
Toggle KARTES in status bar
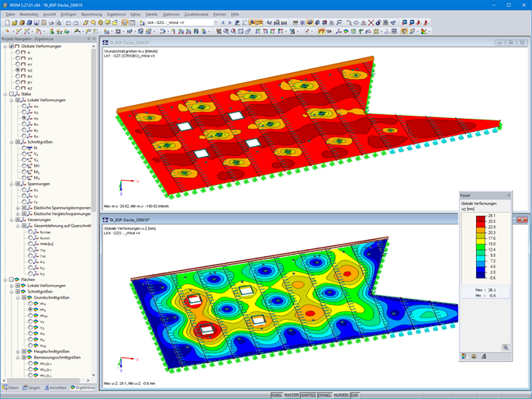tap(309, 395)
